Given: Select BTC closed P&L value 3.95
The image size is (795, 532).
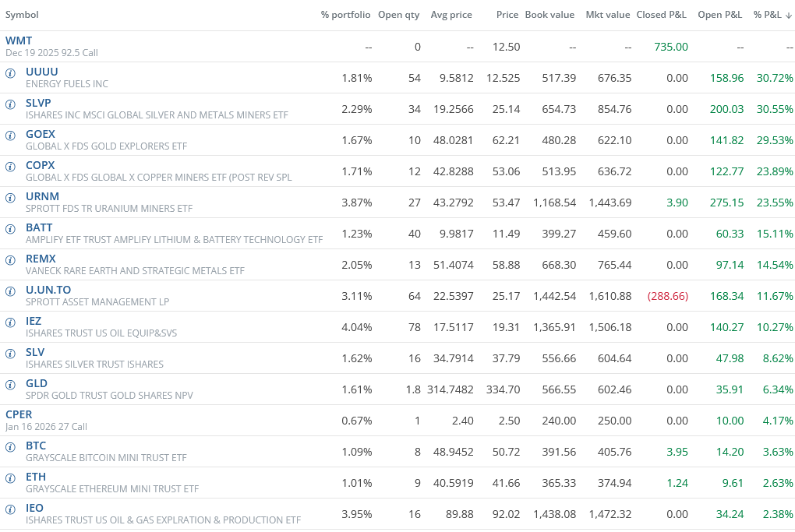Looking at the screenshot, I should (677, 452).
